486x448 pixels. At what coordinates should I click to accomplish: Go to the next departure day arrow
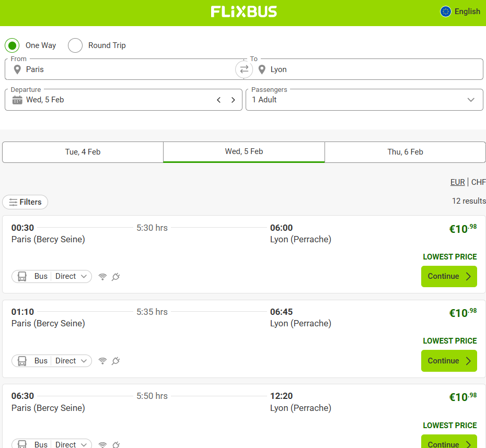233,100
